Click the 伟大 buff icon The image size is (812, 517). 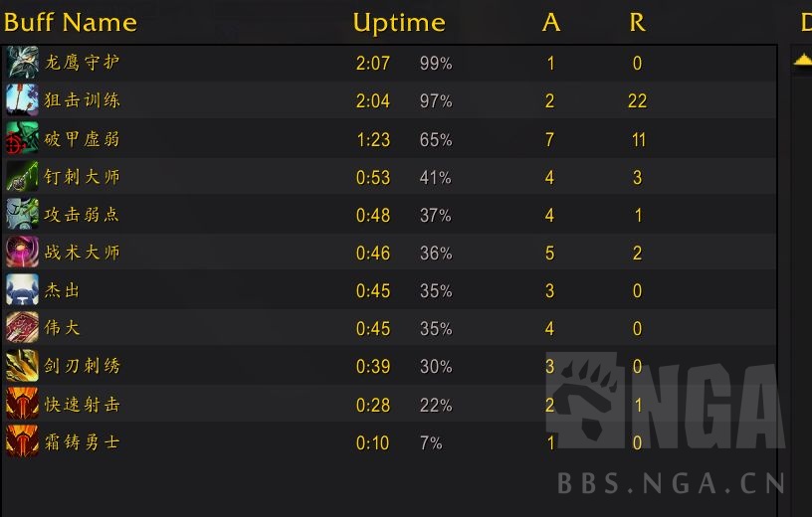coord(22,328)
